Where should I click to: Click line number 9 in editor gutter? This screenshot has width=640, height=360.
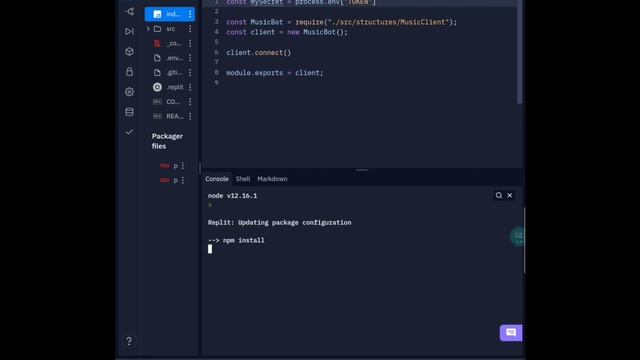216,83
